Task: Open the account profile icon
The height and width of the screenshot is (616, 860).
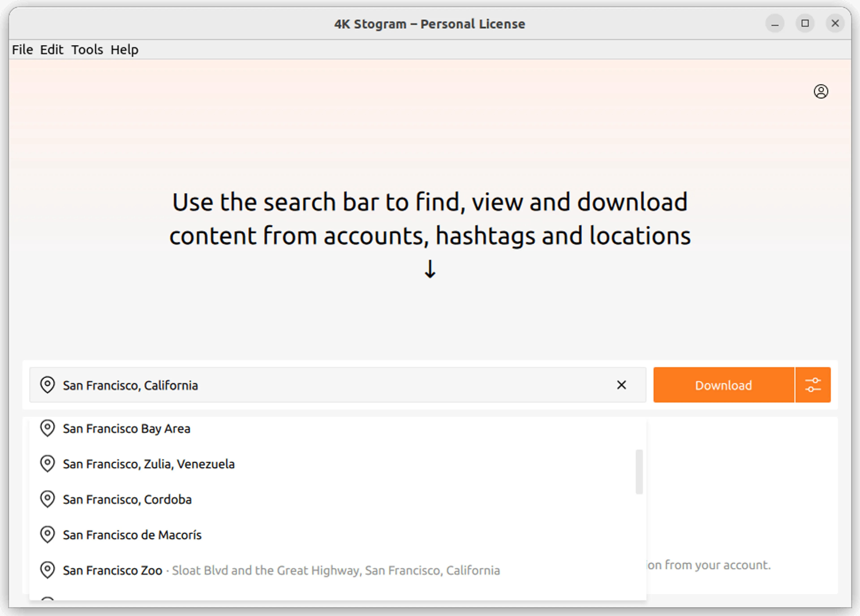Action: pos(821,91)
